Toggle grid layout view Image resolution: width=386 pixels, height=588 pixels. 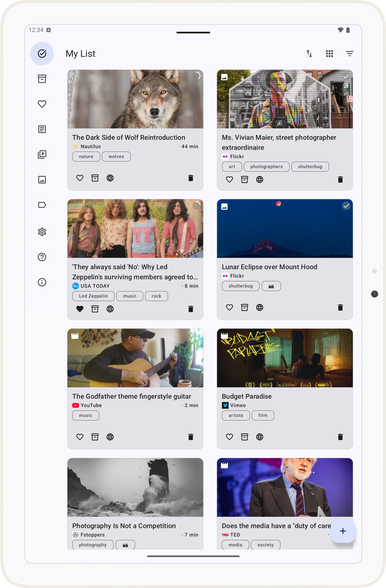[x=329, y=54]
